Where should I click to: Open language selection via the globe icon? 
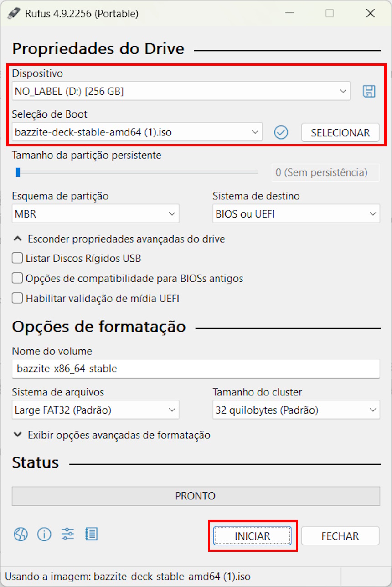(x=21, y=534)
